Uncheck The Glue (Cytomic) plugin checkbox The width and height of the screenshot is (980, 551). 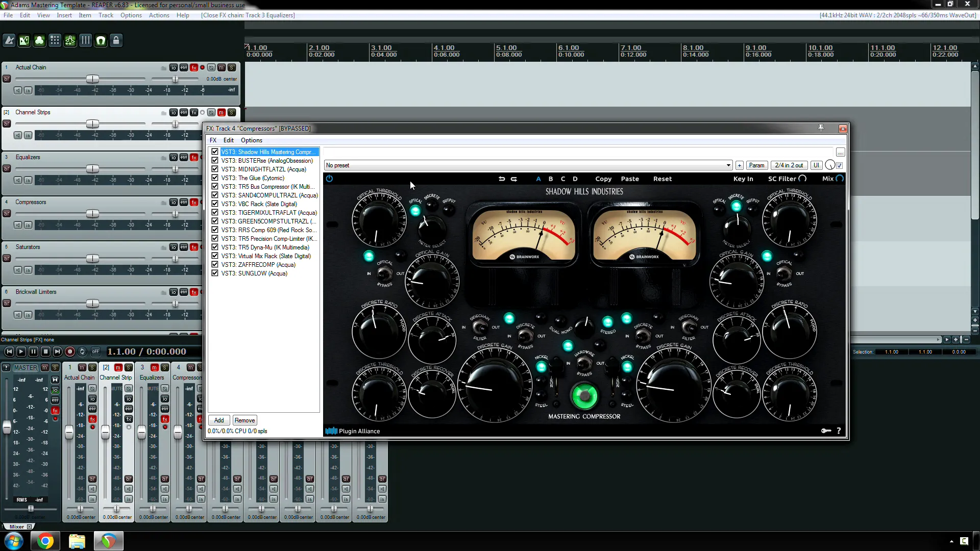coord(215,178)
